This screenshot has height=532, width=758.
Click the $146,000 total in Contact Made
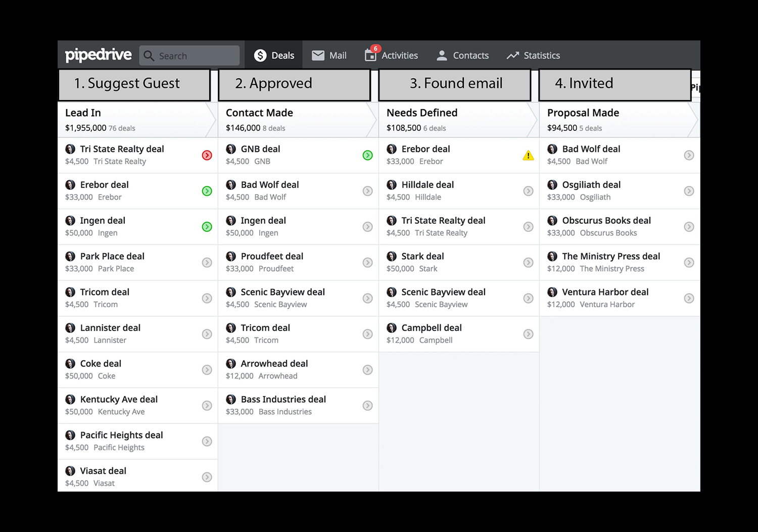point(243,128)
